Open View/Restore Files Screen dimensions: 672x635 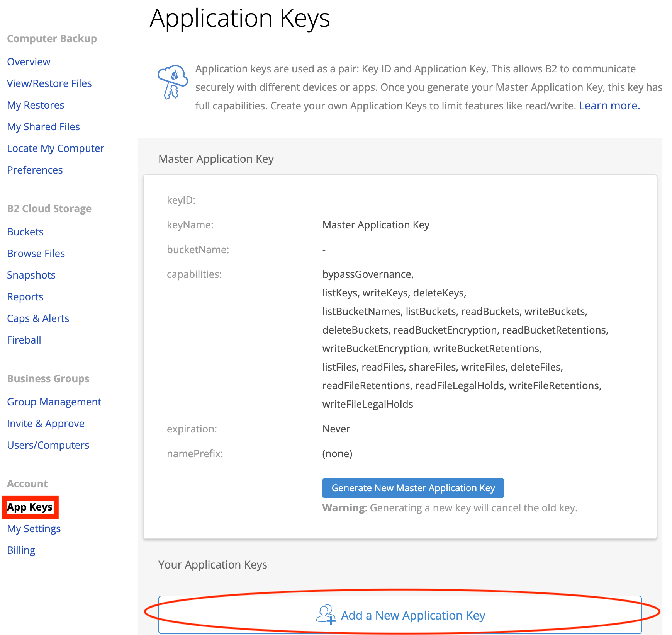coord(49,83)
